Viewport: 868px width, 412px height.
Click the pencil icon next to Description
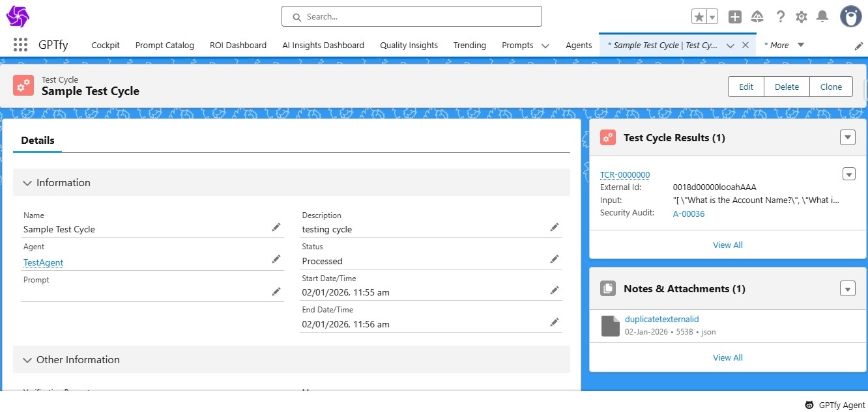(554, 227)
